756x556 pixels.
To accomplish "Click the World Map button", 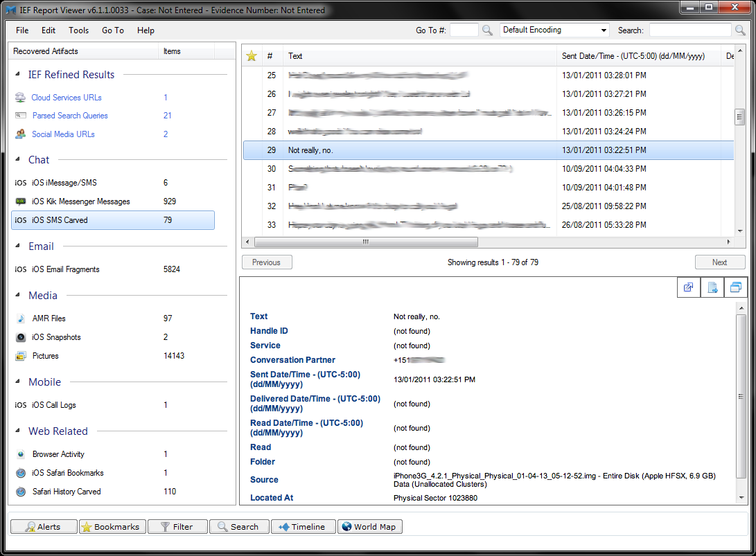I will pos(369,527).
